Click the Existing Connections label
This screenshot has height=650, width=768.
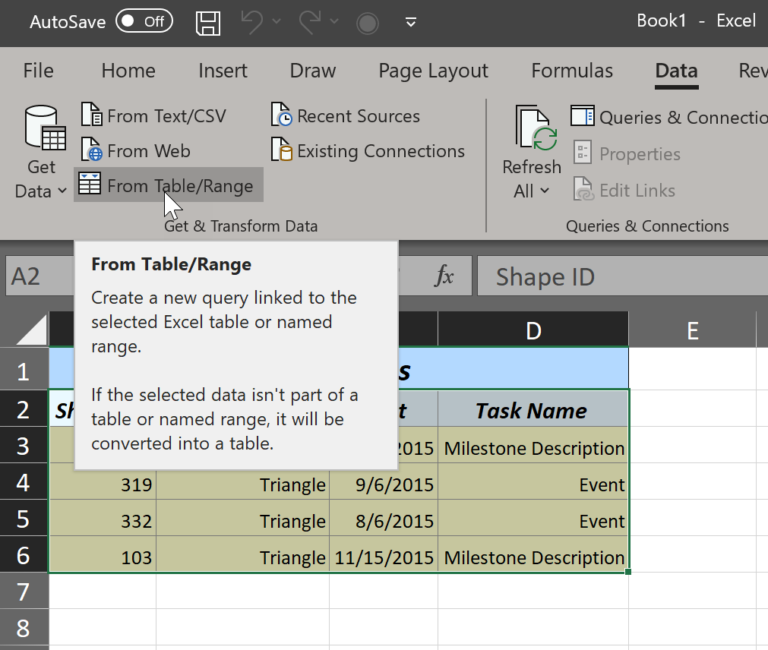tap(381, 151)
